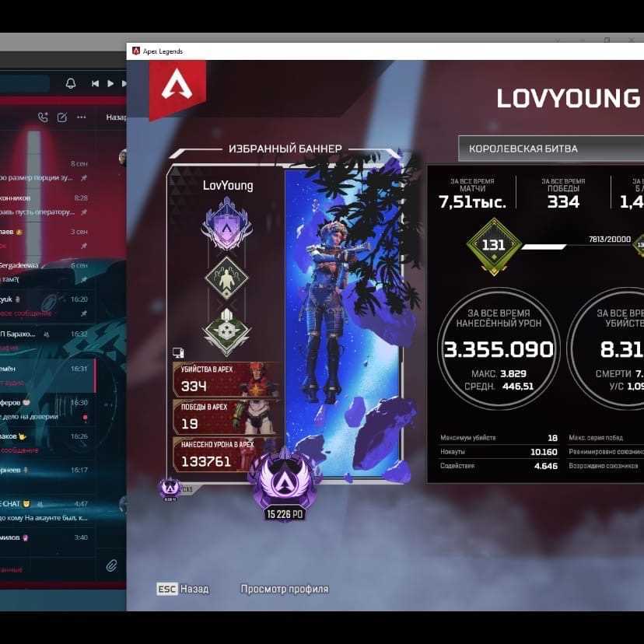Start a call in messenger
This screenshot has height=644, width=644.
pyautogui.click(x=43, y=117)
